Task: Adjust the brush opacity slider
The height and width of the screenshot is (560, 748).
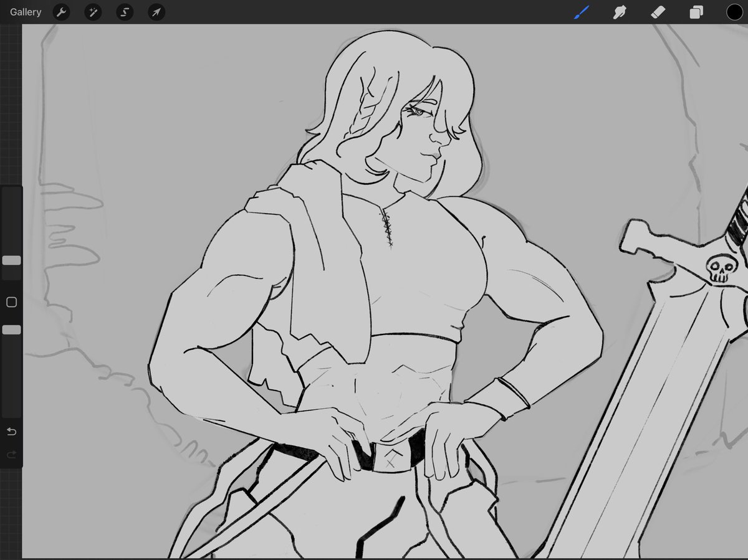Action: (11, 330)
